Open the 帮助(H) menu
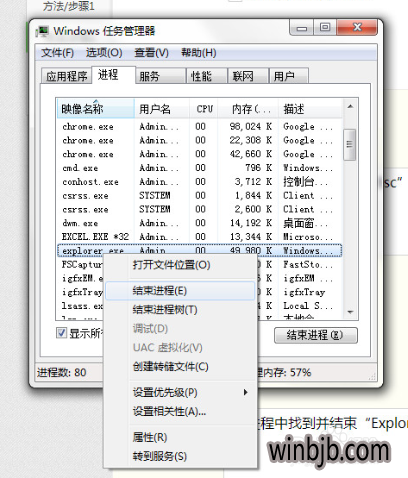The width and height of the screenshot is (408, 478). pos(199,53)
